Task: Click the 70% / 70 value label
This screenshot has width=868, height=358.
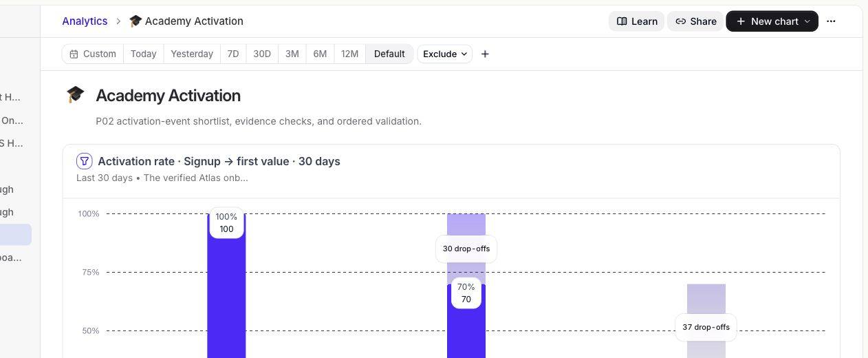Action: (x=466, y=293)
